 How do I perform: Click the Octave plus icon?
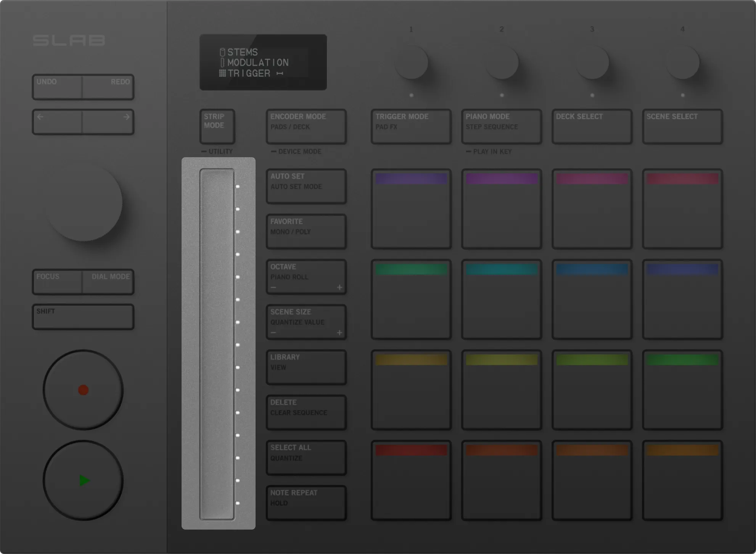pyautogui.click(x=339, y=287)
